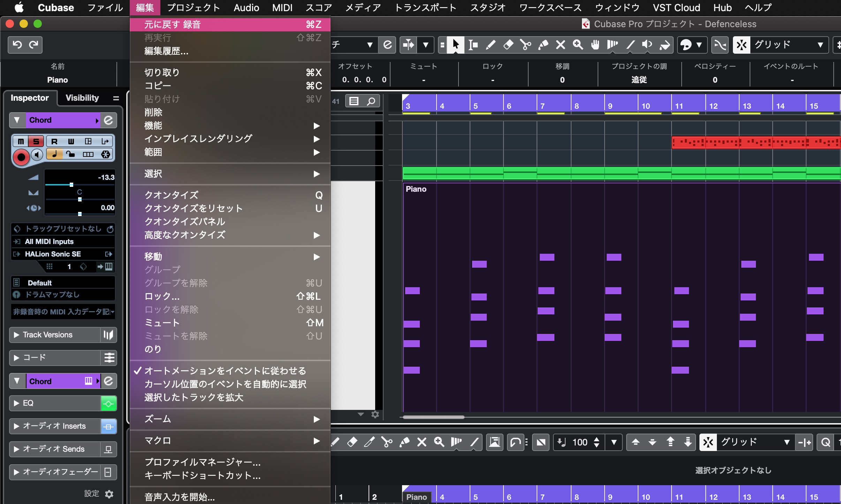Click the ミュート entry in edit menu
Viewport: 841px width, 504px height.
(x=230, y=323)
